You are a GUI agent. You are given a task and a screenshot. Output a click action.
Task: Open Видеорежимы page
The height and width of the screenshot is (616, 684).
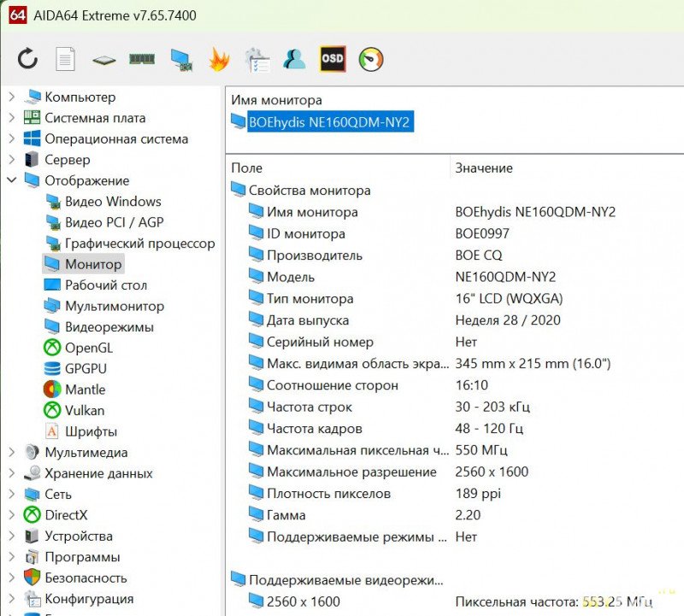click(x=98, y=327)
